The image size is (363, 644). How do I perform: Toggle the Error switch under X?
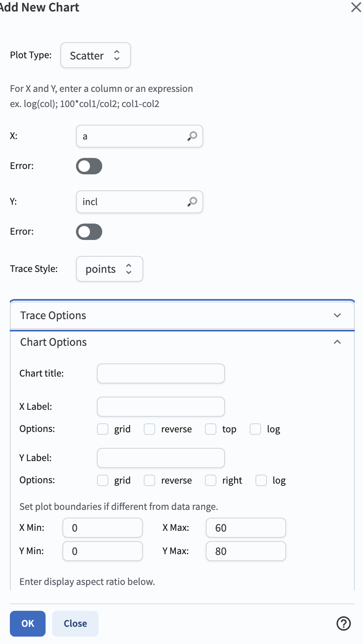[x=89, y=166]
